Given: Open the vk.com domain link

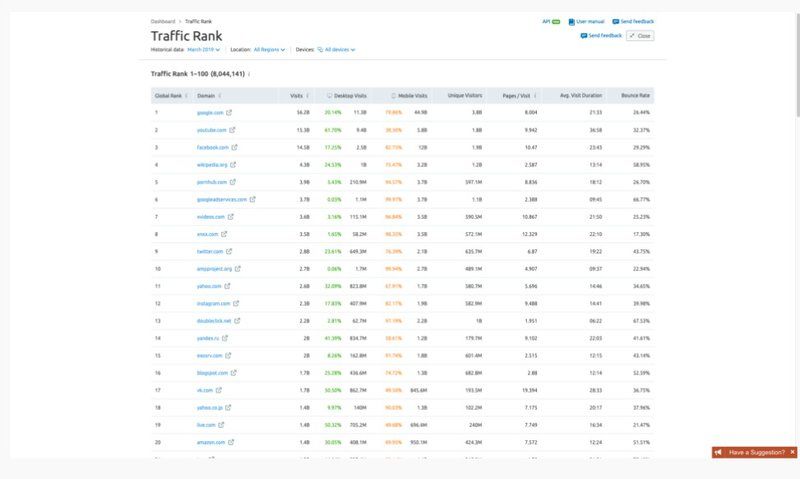Looking at the screenshot, I should tap(205, 390).
